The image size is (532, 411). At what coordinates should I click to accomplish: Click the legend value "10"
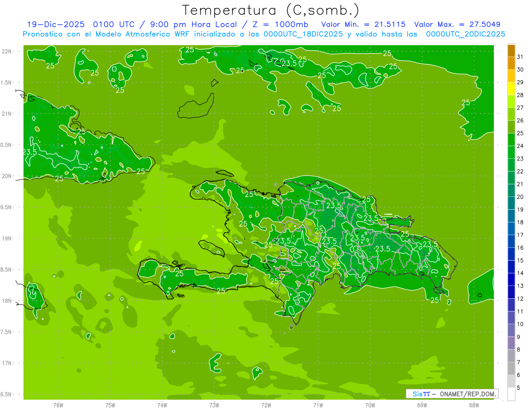(x=520, y=324)
